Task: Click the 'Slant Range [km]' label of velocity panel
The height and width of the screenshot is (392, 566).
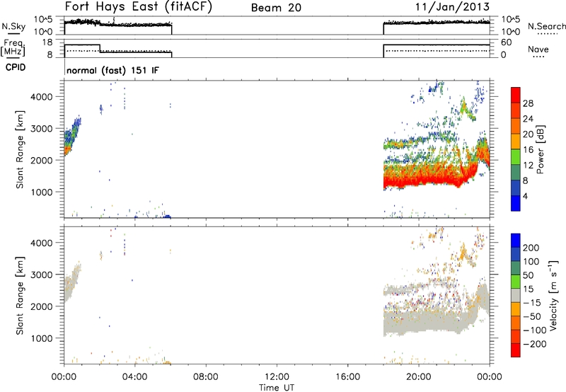Action: (x=20, y=296)
